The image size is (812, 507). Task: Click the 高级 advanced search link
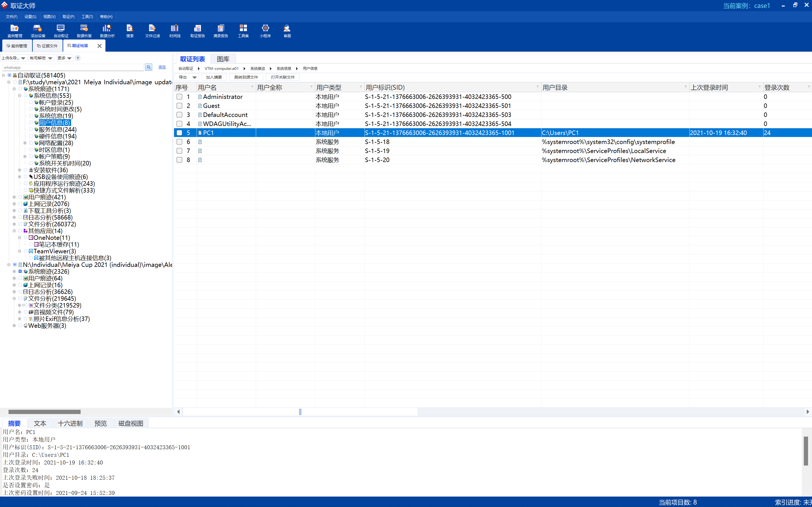pyautogui.click(x=162, y=67)
